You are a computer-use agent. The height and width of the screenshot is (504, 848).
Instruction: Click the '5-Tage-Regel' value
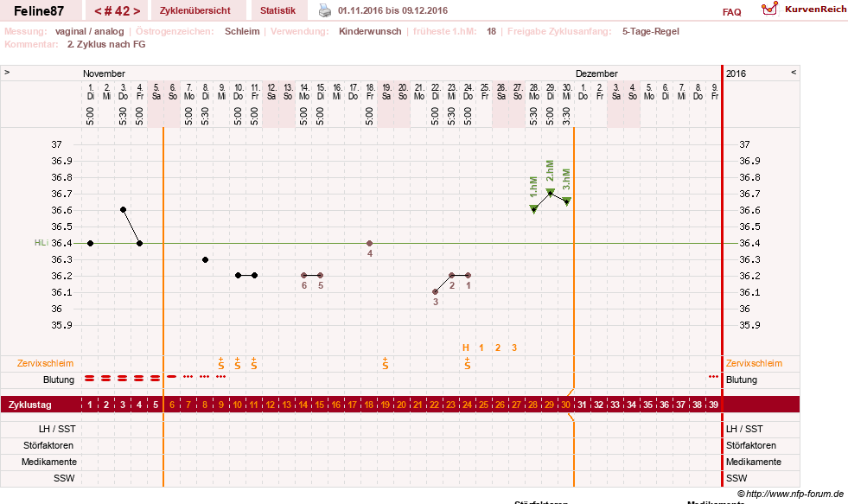(650, 31)
